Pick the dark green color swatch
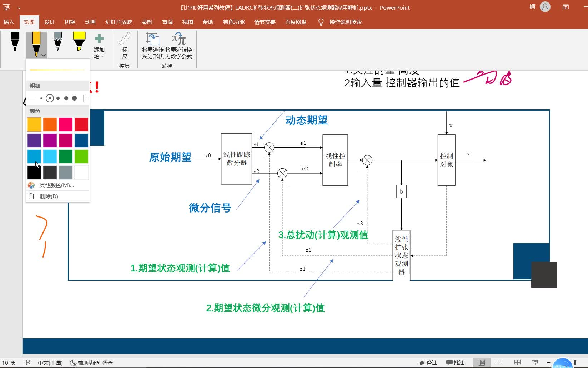The height and width of the screenshot is (368, 588). [x=66, y=157]
